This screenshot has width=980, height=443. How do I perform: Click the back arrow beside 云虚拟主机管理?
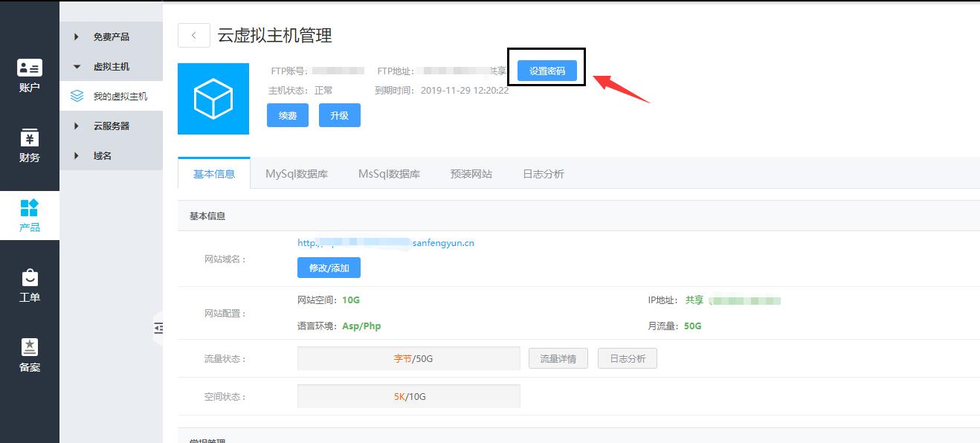pos(194,36)
